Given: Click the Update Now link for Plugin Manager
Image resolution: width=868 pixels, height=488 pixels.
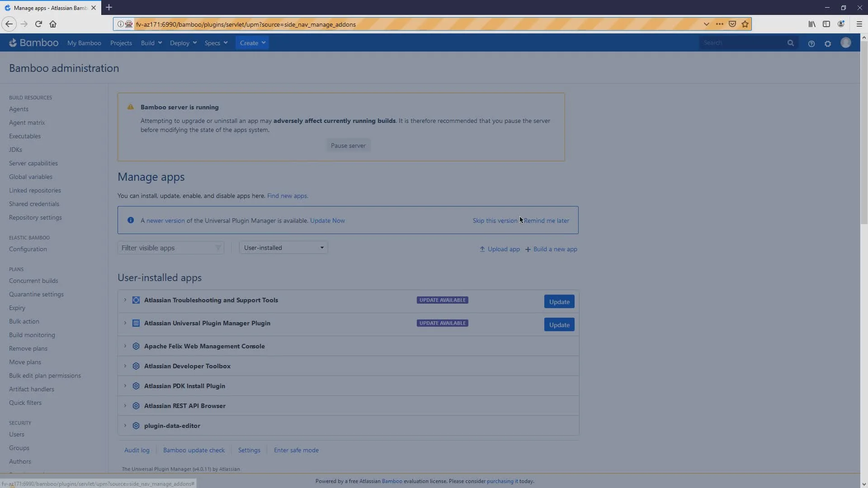Looking at the screenshot, I should pyautogui.click(x=327, y=221).
